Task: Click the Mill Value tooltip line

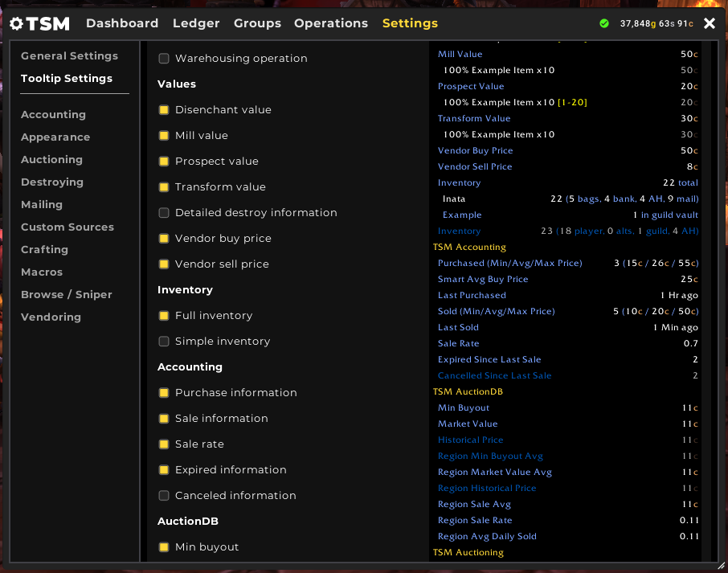Action: (567, 54)
